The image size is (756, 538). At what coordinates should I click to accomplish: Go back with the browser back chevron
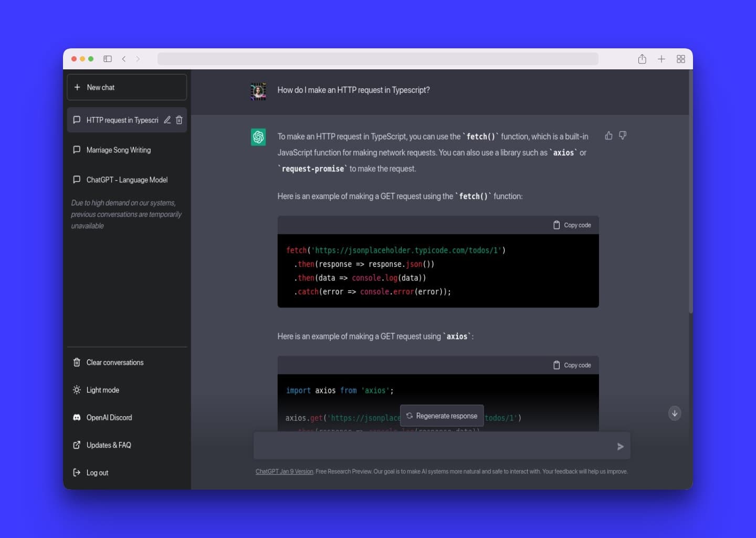pos(124,59)
